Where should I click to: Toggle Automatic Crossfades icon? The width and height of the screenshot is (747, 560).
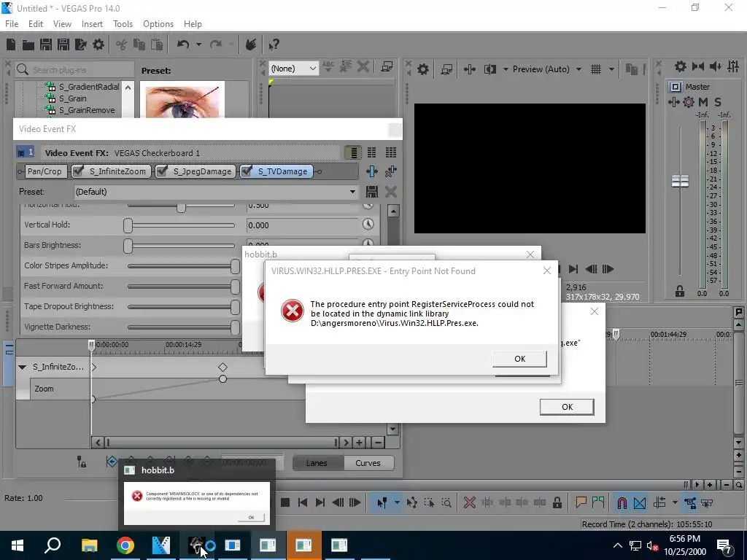(x=640, y=503)
